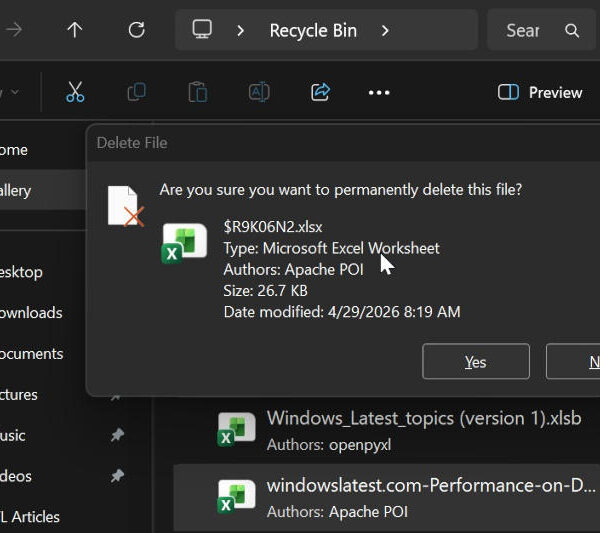The width and height of the screenshot is (600, 533).
Task: Expand the chevron after the monitor icon
Action: (240, 30)
